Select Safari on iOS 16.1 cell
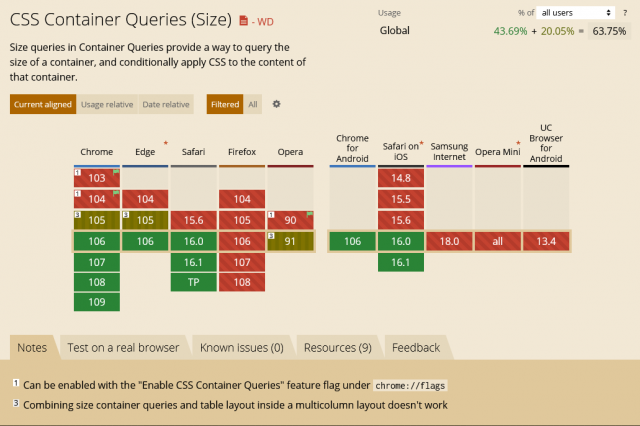640x426 pixels. 401,262
